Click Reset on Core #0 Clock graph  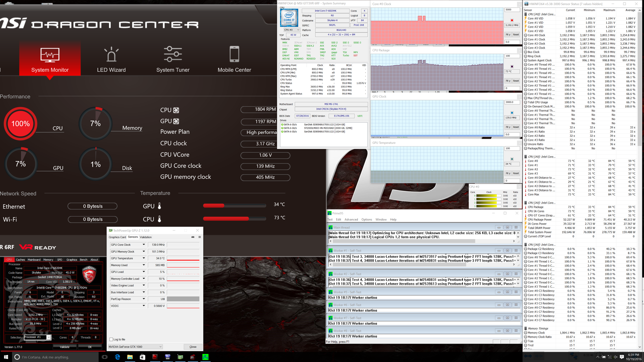click(x=516, y=35)
